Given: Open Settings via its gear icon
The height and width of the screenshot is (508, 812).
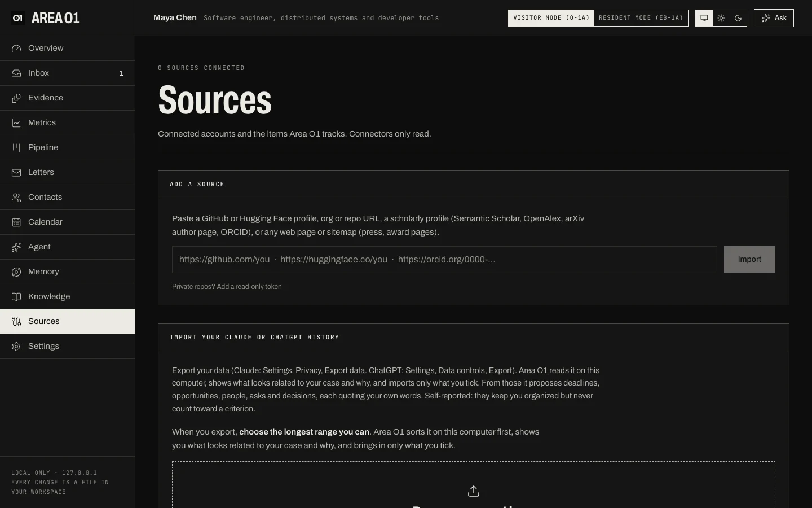Looking at the screenshot, I should pos(16,347).
